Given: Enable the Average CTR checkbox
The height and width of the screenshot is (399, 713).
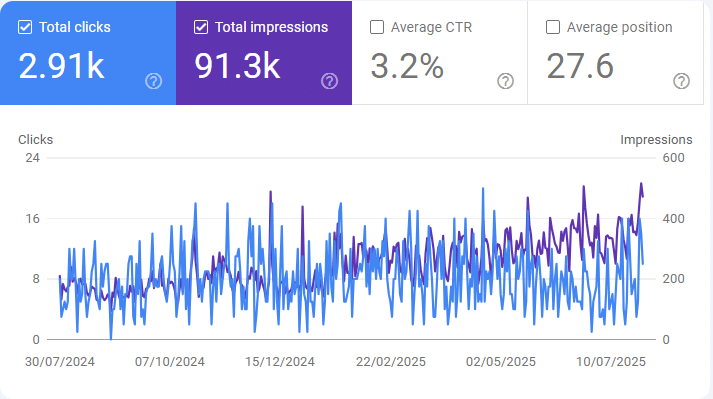Looking at the screenshot, I should coord(377,27).
